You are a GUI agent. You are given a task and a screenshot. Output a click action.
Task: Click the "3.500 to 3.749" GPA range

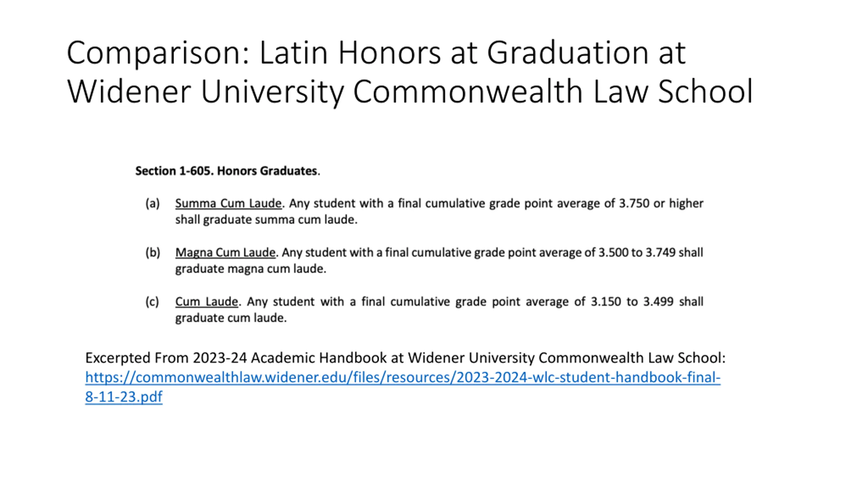coord(637,252)
